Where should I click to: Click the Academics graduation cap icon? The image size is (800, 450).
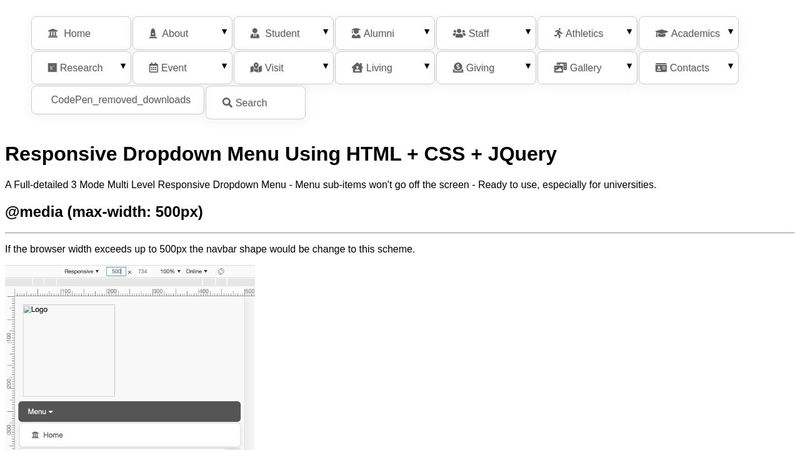[661, 34]
